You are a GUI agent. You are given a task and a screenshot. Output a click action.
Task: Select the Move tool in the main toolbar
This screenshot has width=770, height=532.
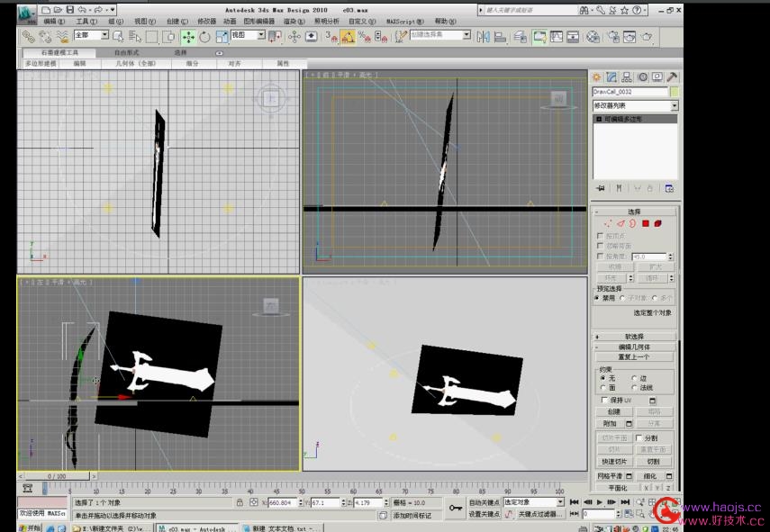tap(188, 37)
